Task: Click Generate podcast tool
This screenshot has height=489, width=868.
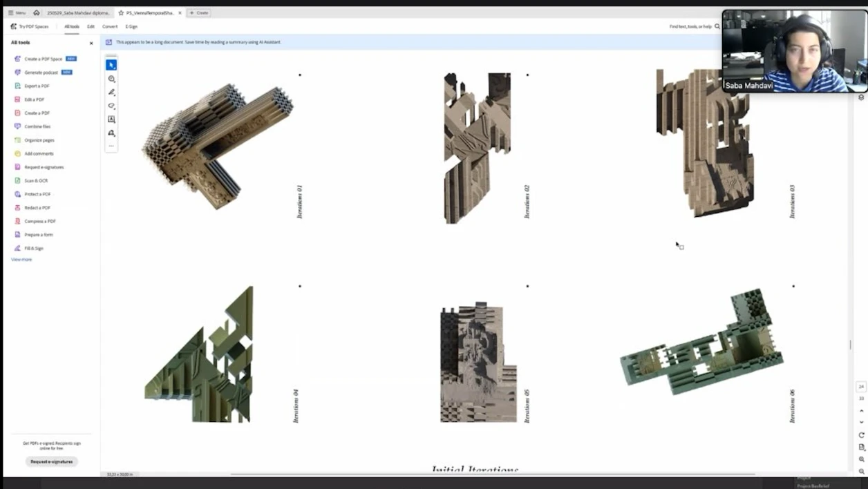Action: (x=43, y=73)
